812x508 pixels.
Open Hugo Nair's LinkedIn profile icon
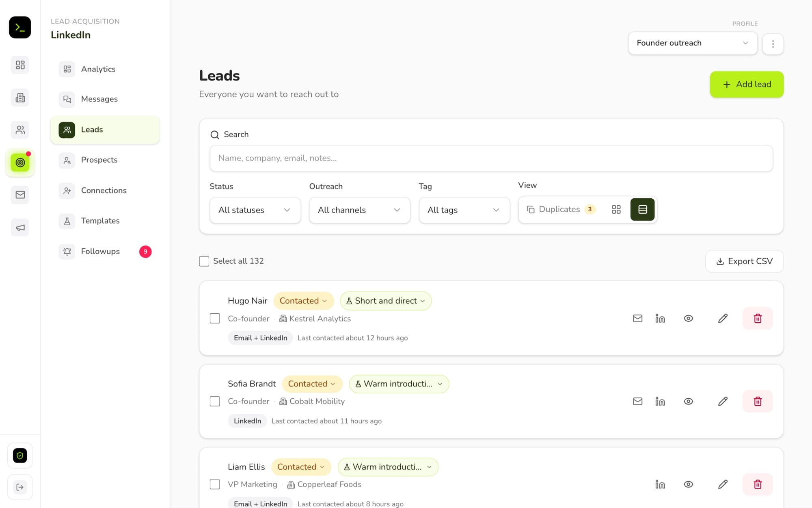660,318
